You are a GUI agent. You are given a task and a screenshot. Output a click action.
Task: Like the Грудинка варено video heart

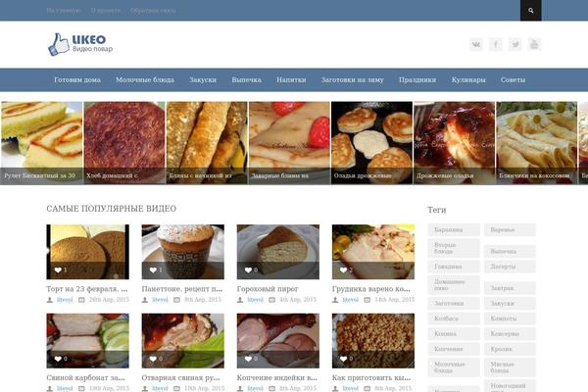(x=344, y=270)
